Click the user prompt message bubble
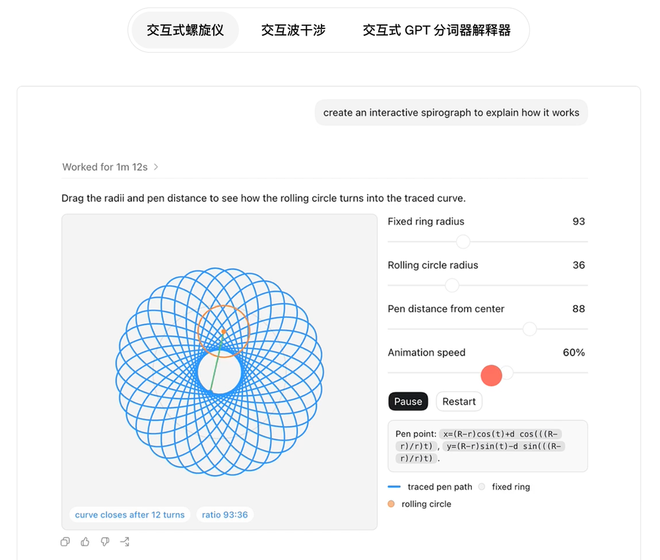 (x=451, y=112)
